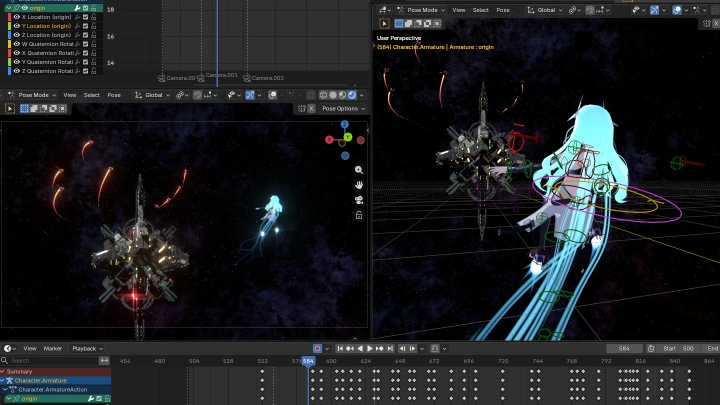Open Pose Mode dropdown in right viewport
Image resolution: width=720 pixels, height=405 pixels.
tap(421, 10)
